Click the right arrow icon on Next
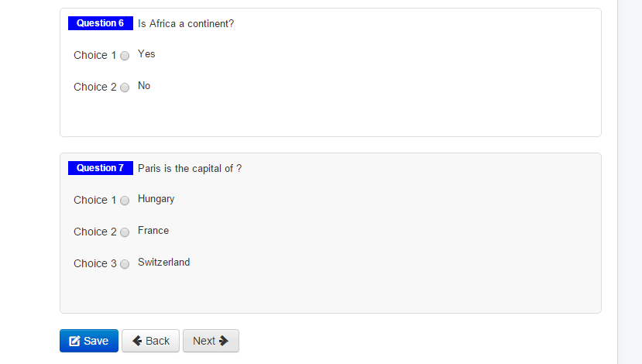This screenshot has width=642, height=364. (x=224, y=341)
